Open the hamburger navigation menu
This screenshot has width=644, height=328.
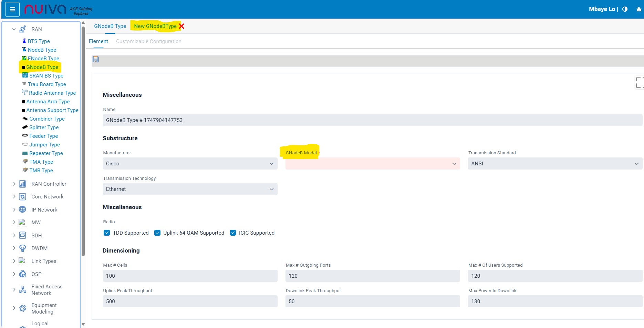12,9
